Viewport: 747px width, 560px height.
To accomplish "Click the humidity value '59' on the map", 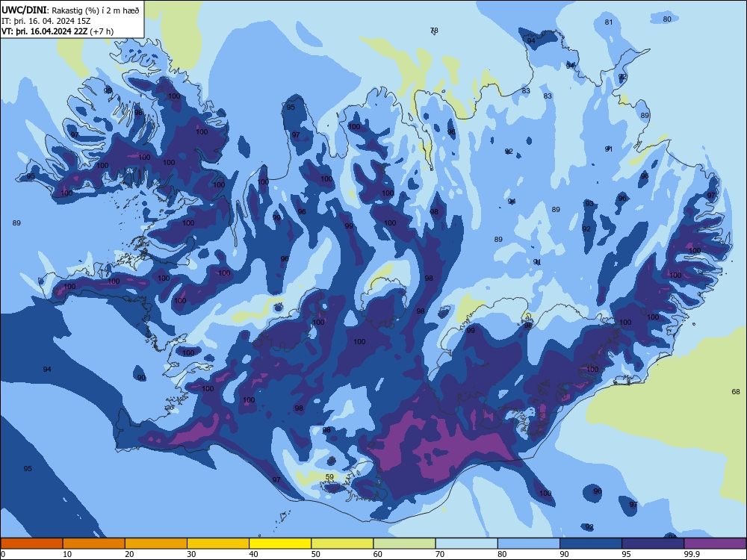I will click(x=329, y=476).
